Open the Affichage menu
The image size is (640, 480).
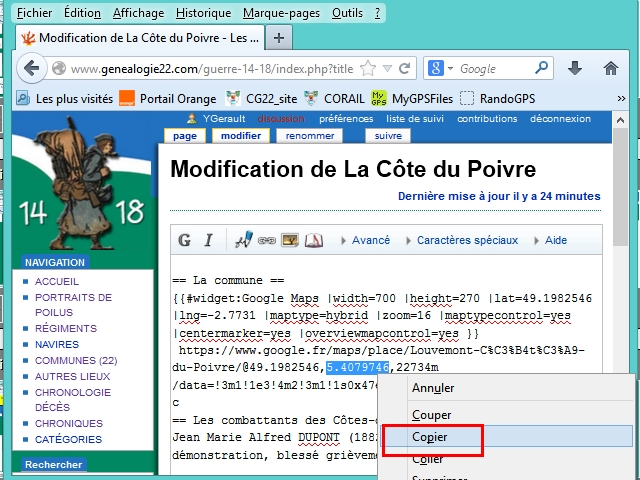(x=138, y=13)
